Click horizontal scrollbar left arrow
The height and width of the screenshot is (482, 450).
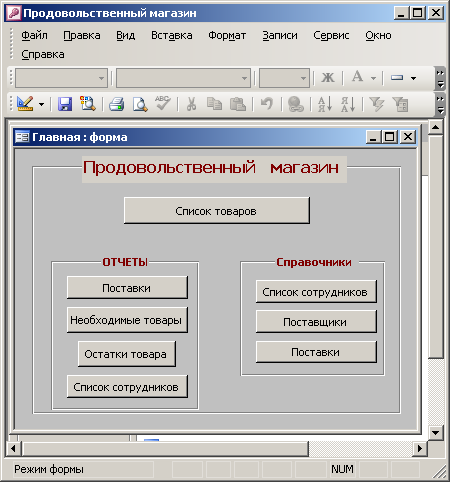(x=13, y=448)
